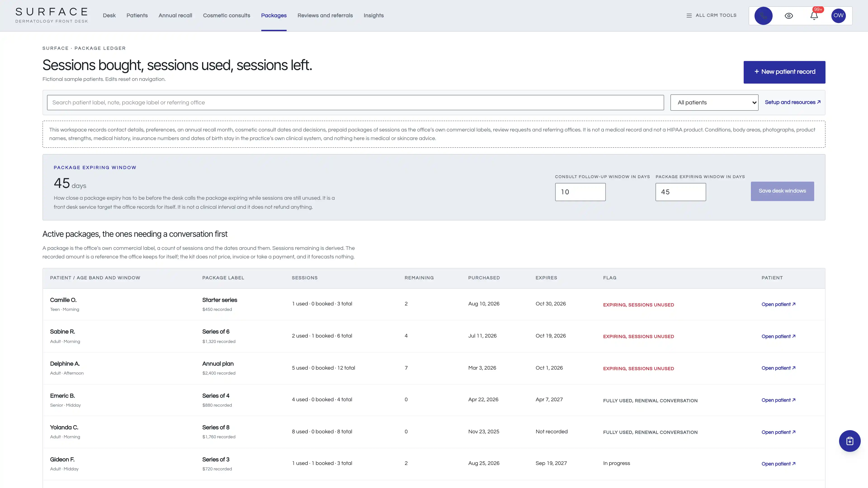Image resolution: width=868 pixels, height=488 pixels.
Task: Open patient link for Gideon F.
Action: [x=778, y=464]
